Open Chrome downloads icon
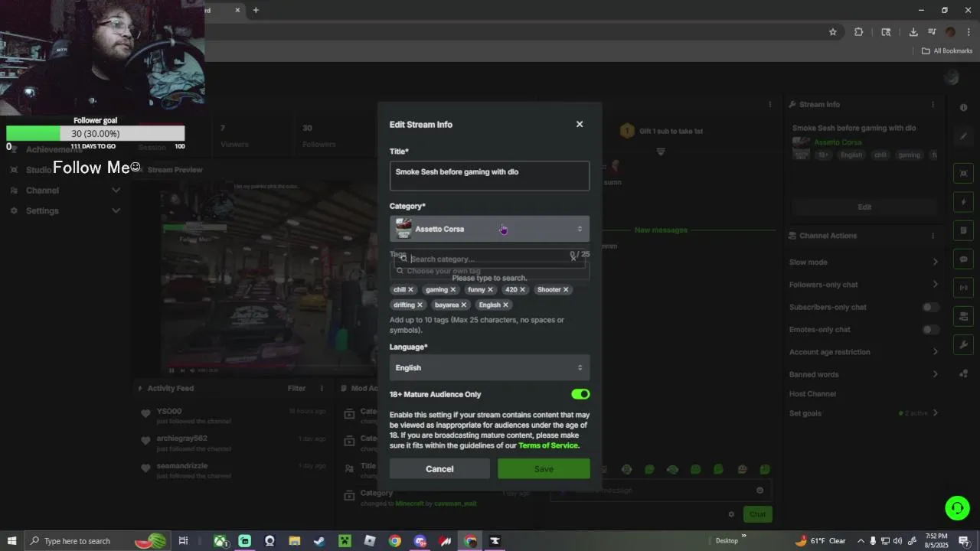Image resolution: width=980 pixels, height=551 pixels. (x=913, y=32)
